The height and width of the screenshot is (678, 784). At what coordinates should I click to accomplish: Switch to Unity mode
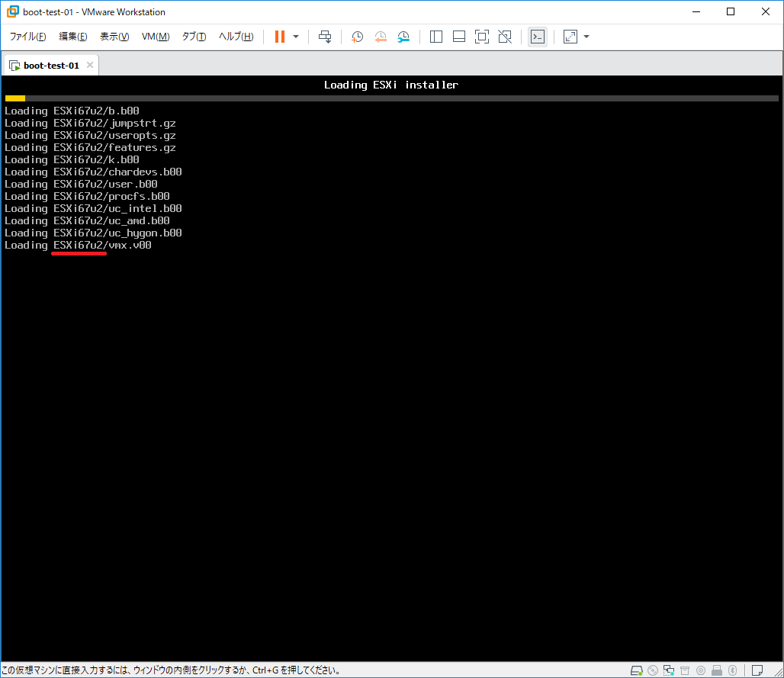tap(505, 37)
